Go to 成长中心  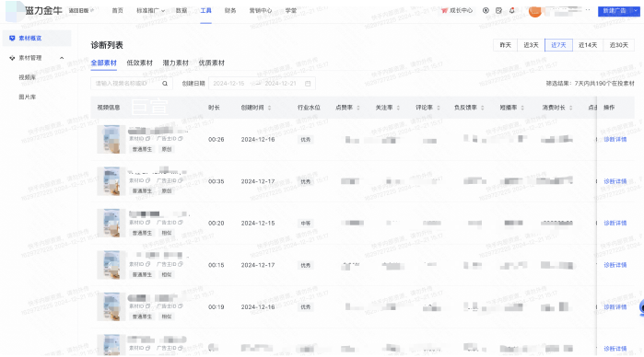(x=457, y=11)
